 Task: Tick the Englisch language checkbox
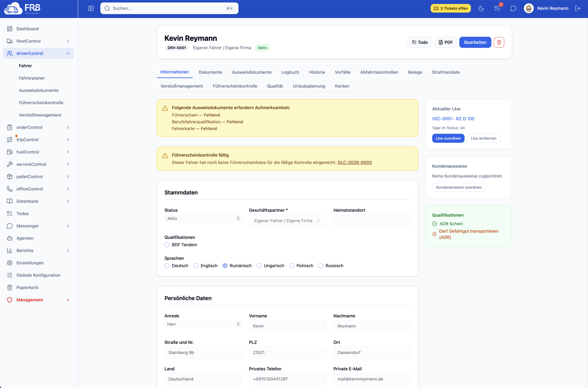[x=196, y=266]
